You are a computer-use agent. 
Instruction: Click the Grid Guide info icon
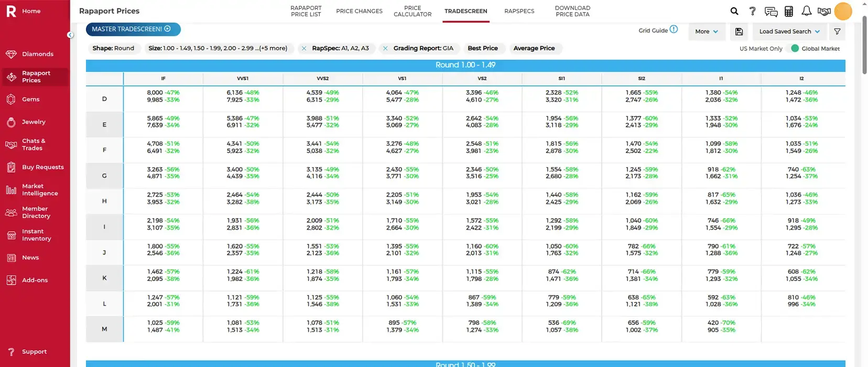(x=674, y=29)
